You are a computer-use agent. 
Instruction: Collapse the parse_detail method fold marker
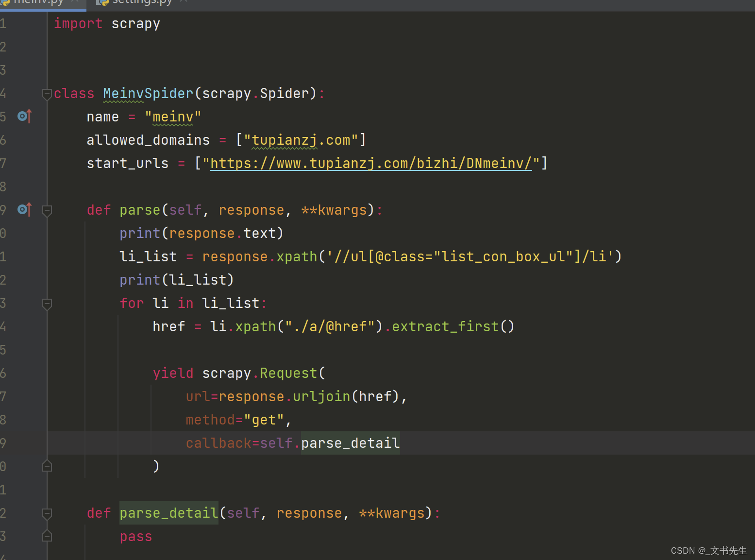[47, 513]
